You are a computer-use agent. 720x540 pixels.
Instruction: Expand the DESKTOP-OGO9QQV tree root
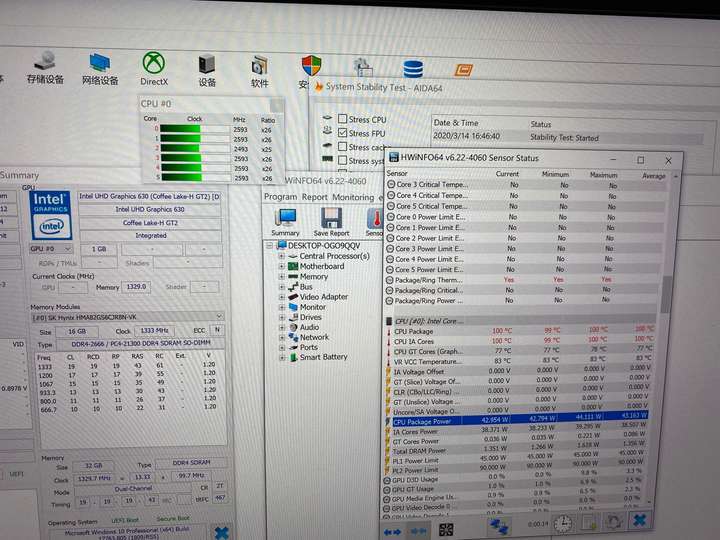270,246
